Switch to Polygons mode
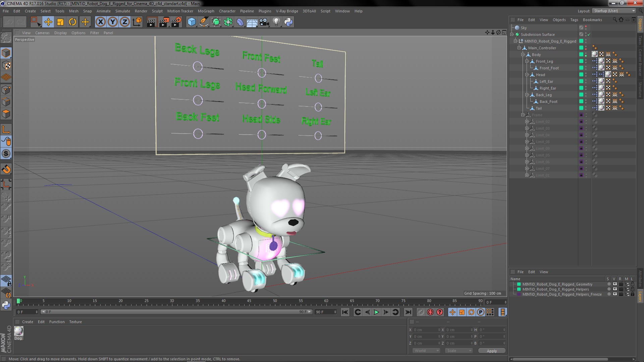The height and width of the screenshot is (362, 644). coord(6,114)
